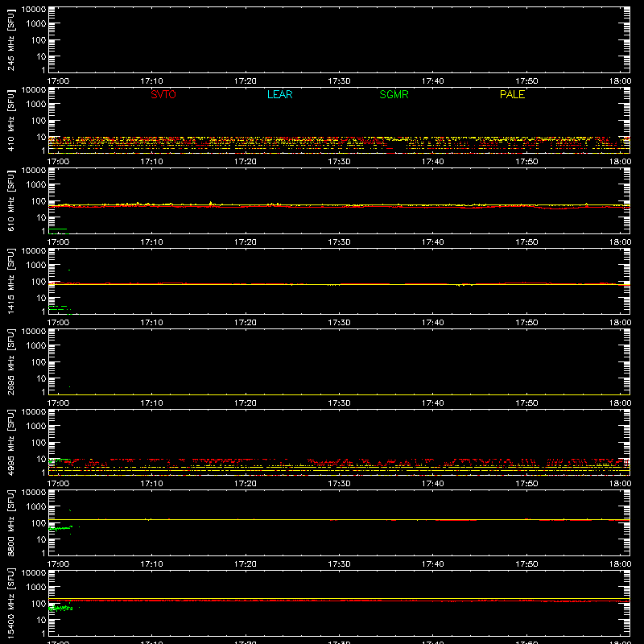This screenshot has width=644, height=644.
Task: Click 17:20 time label beneath the 410 MHz plot
Action: (x=246, y=162)
